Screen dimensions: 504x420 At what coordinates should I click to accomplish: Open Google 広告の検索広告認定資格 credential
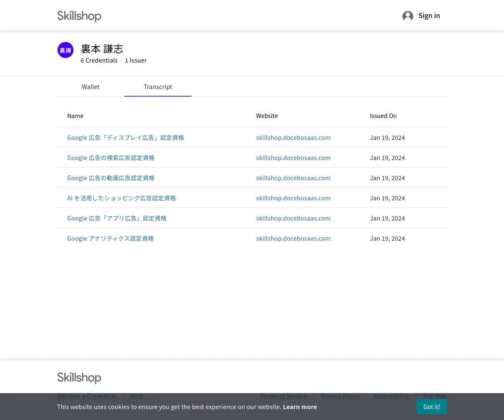coord(111,158)
